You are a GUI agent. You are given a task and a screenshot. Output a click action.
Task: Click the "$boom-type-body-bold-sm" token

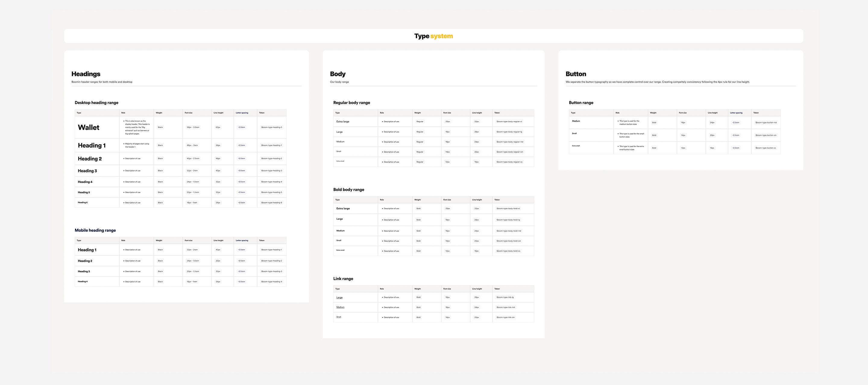[x=508, y=241]
